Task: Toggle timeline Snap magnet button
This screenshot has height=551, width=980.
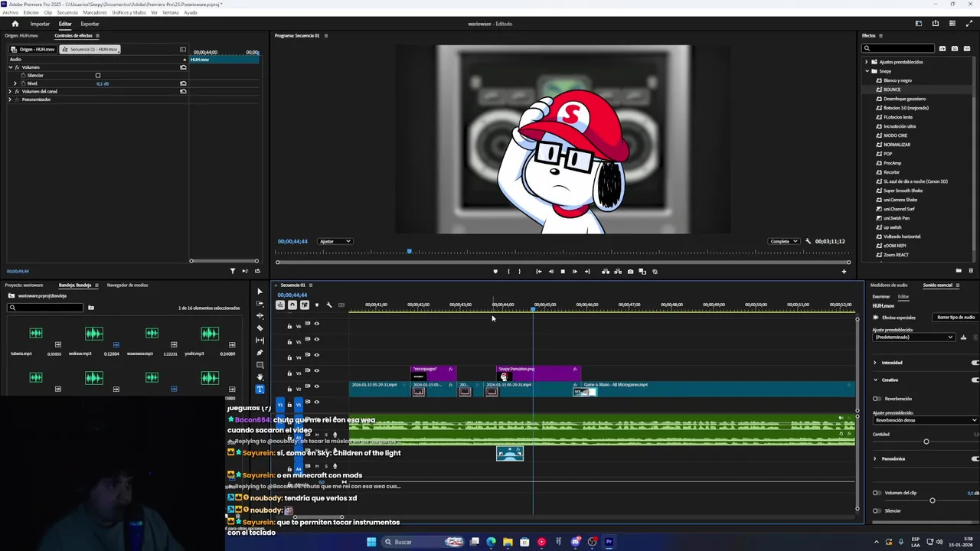Action: 292,305
